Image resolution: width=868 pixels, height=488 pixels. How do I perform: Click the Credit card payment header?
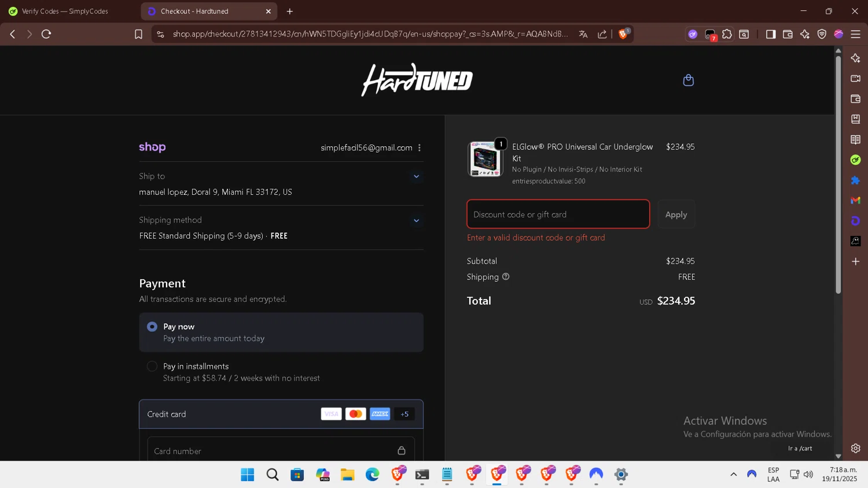[281, 414]
